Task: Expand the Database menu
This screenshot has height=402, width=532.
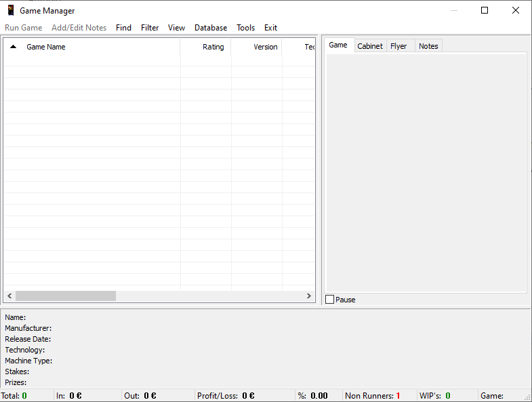Action: click(x=211, y=28)
